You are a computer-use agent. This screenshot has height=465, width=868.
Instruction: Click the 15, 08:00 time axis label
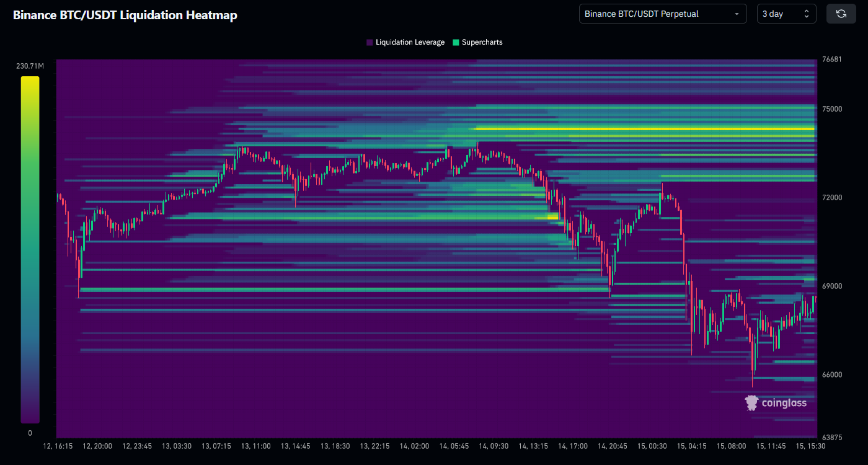click(731, 446)
